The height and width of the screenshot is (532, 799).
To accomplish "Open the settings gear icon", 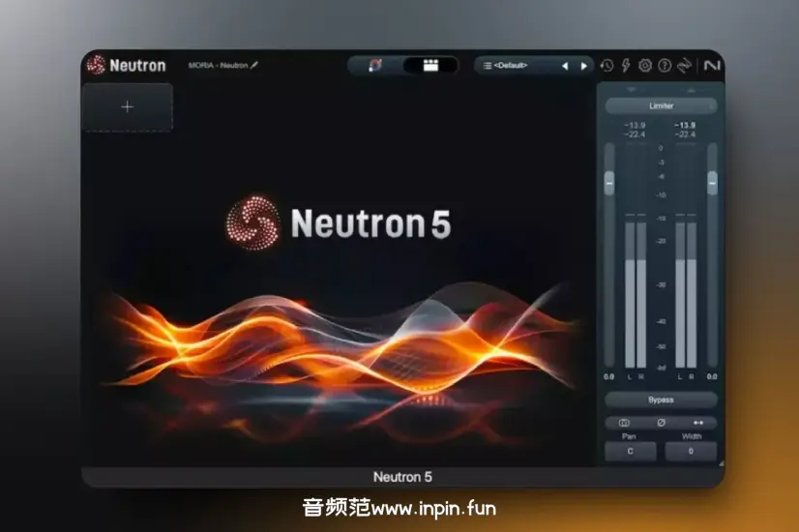I will (645, 66).
